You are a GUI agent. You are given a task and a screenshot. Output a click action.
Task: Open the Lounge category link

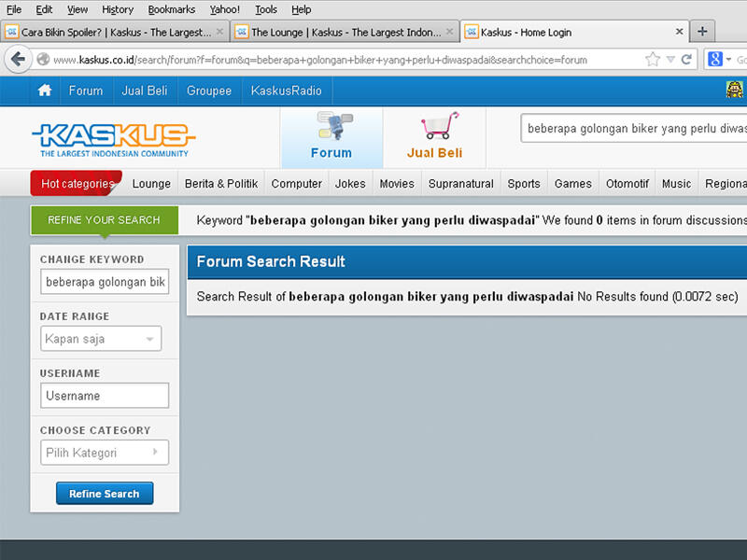point(151,184)
